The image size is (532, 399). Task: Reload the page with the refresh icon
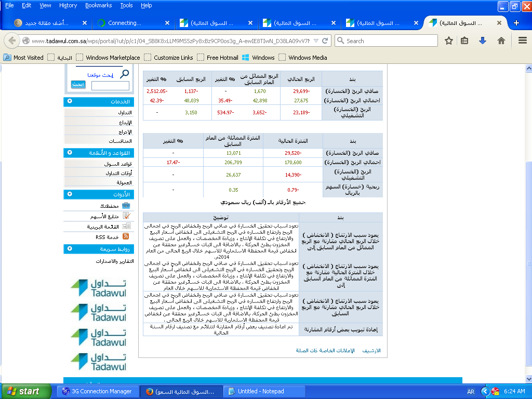[325, 41]
